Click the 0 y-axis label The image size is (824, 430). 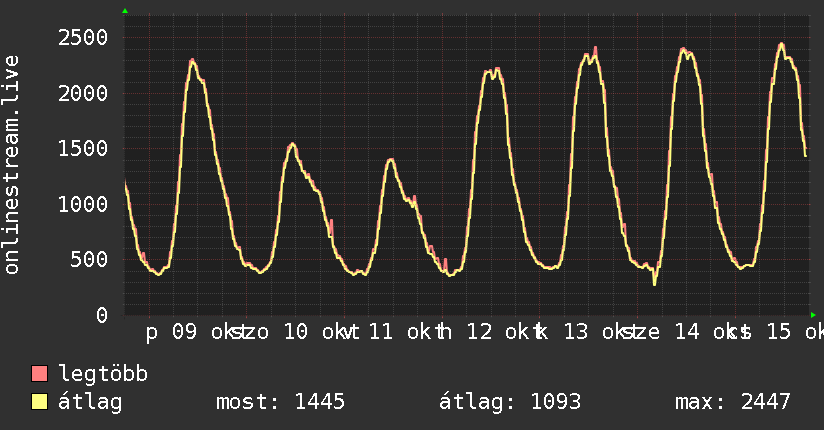click(x=102, y=315)
